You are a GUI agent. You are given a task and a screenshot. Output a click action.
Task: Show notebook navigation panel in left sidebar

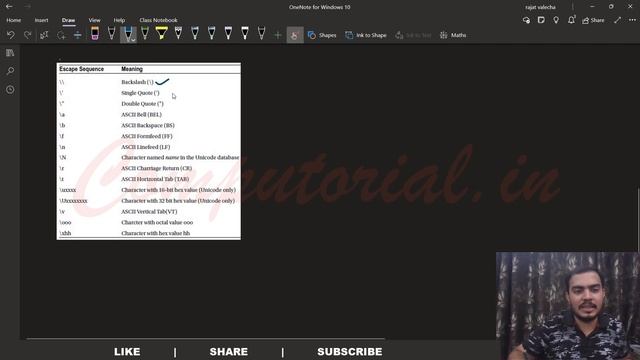[10, 53]
